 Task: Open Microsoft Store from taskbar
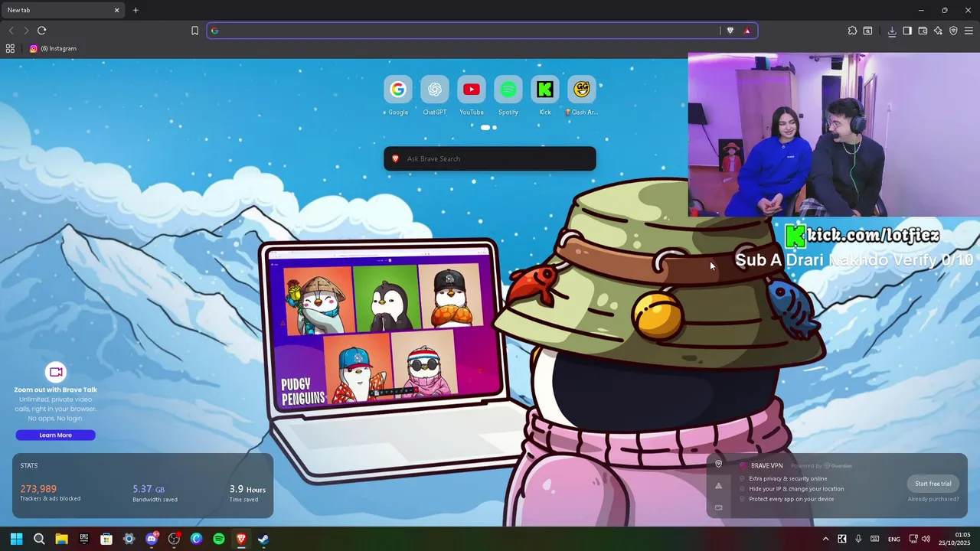106,539
